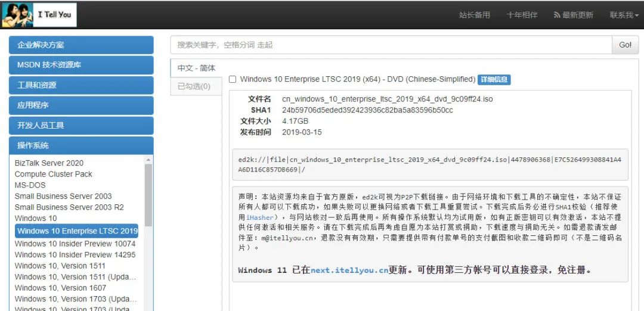Select Small Business Server 2003 R2
This screenshot has width=644, height=311.
(69, 207)
